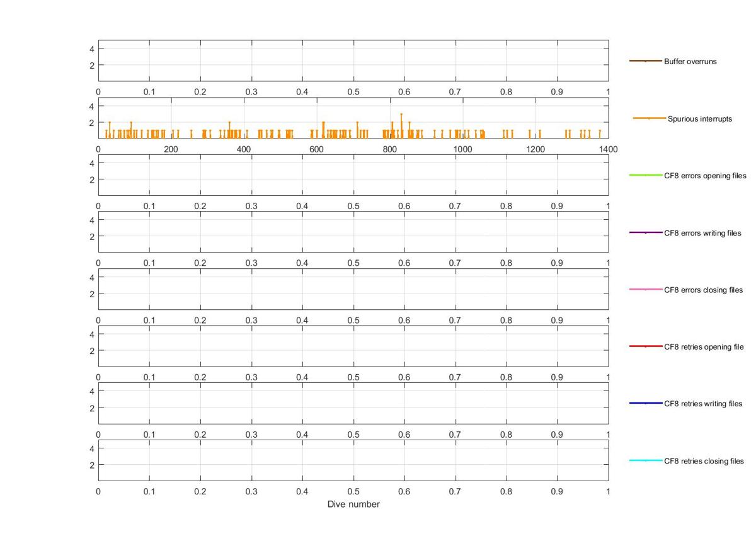Select the 'CF8 errors closing files' legend label
The image size is (756, 541).
tap(703, 290)
